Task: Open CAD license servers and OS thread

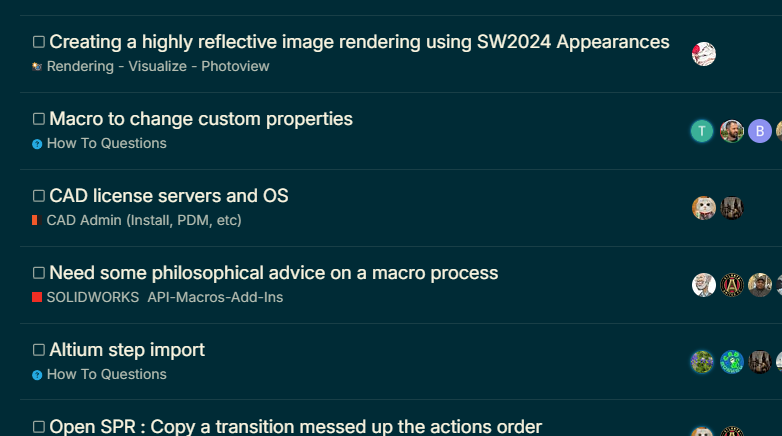Action: coord(169,196)
